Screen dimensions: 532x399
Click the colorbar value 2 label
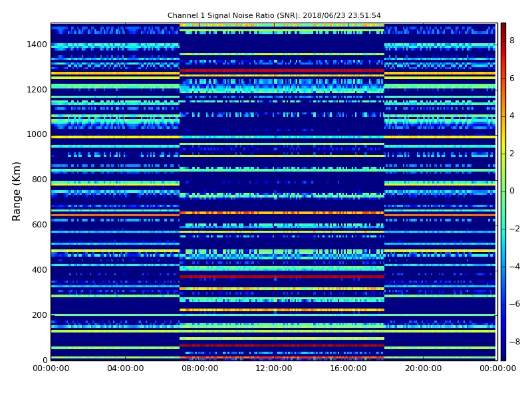click(x=512, y=154)
